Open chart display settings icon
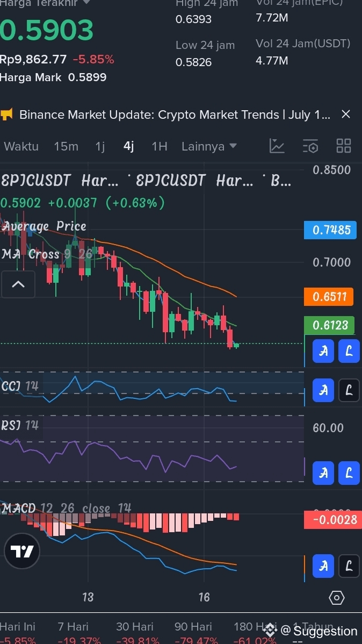 tap(310, 146)
